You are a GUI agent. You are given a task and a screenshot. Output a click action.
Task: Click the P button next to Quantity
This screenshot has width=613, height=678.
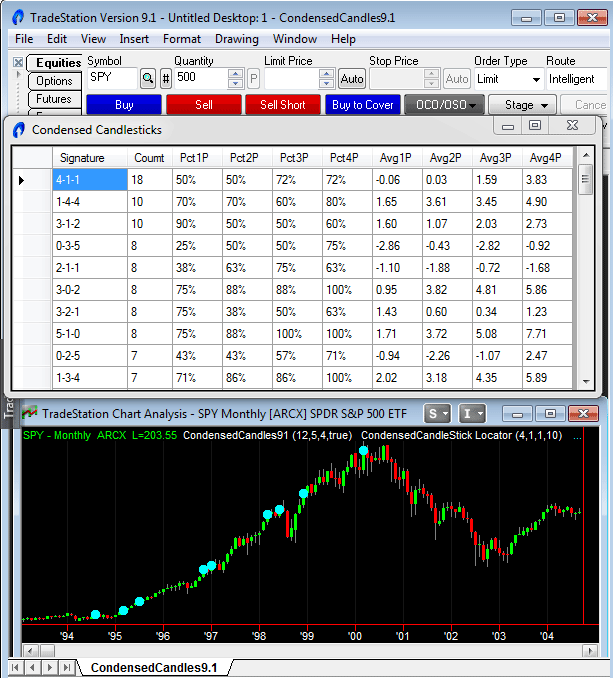coord(254,79)
